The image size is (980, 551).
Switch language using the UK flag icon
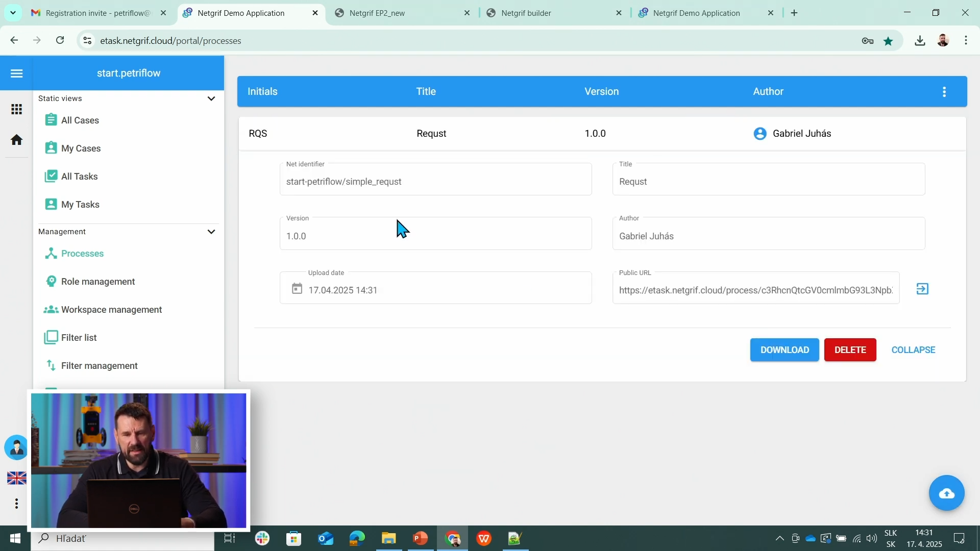[x=16, y=478]
